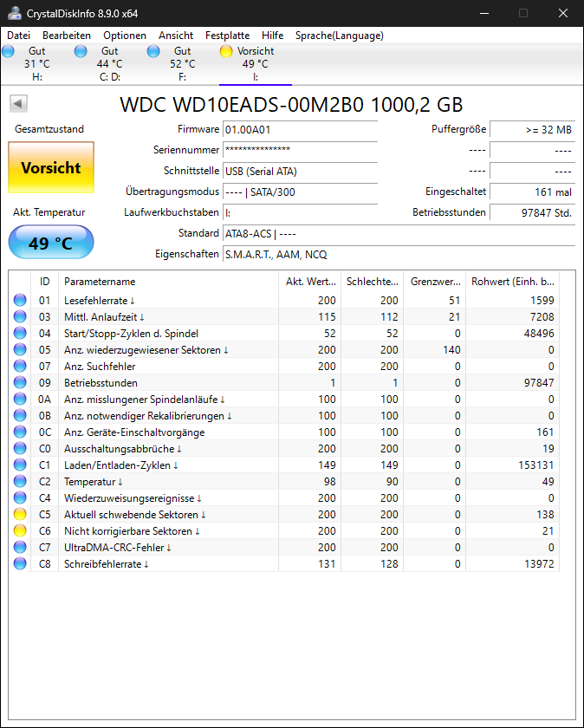Click status orb of UltraDMA-CRC-Fehler row

tap(20, 548)
